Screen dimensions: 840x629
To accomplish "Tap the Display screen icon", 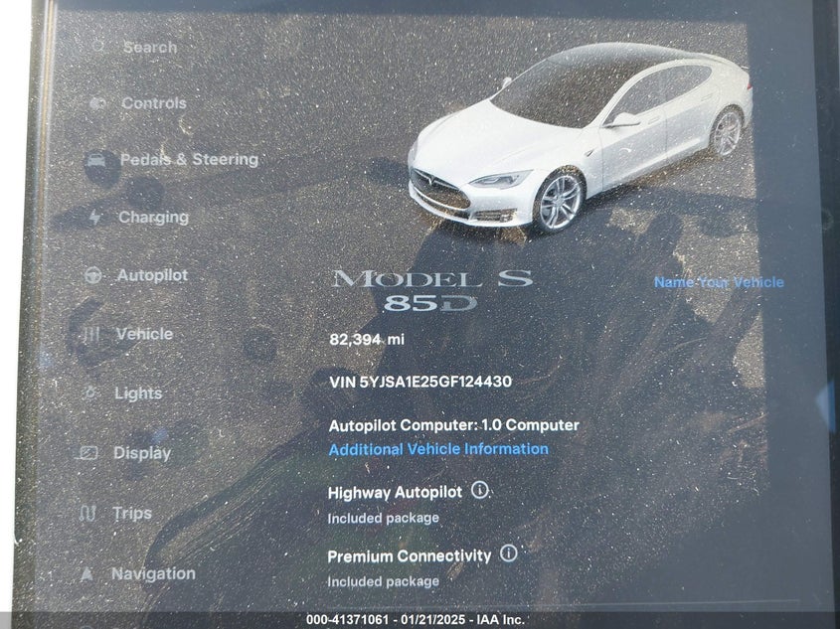I will click(x=88, y=453).
